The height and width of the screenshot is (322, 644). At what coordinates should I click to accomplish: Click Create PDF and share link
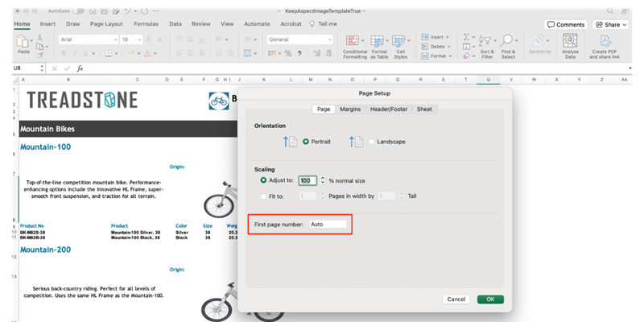tap(605, 47)
